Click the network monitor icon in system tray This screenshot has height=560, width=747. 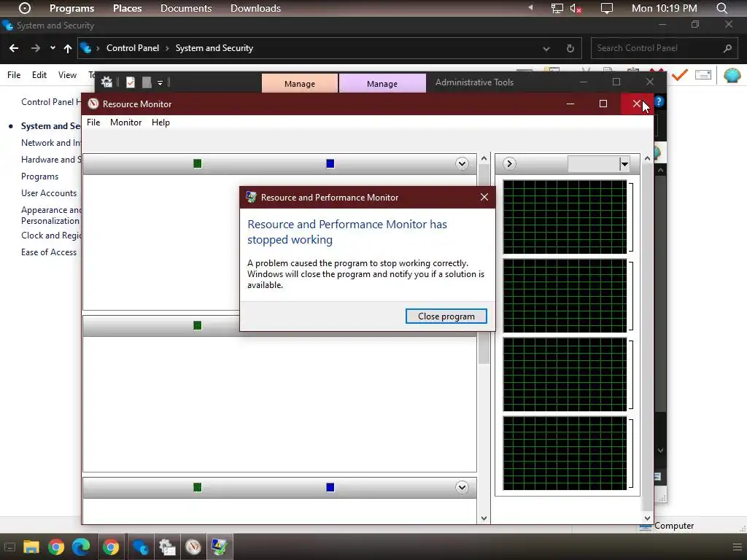(x=557, y=8)
